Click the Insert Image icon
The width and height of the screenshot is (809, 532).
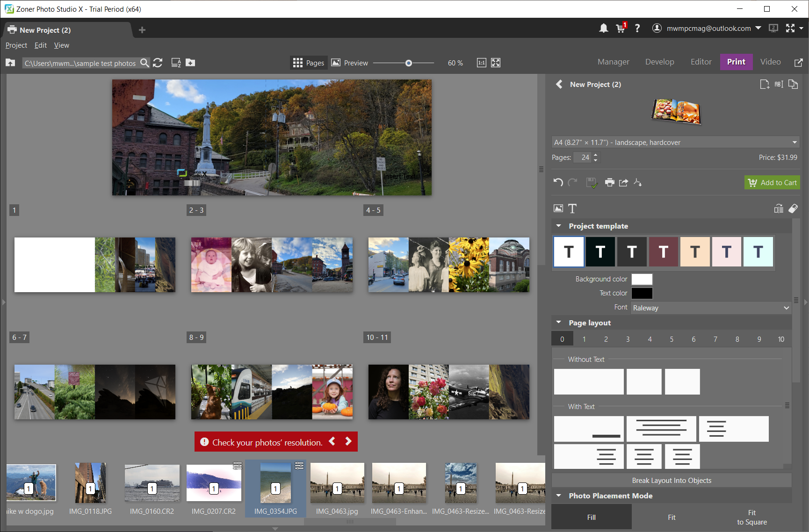pos(558,208)
